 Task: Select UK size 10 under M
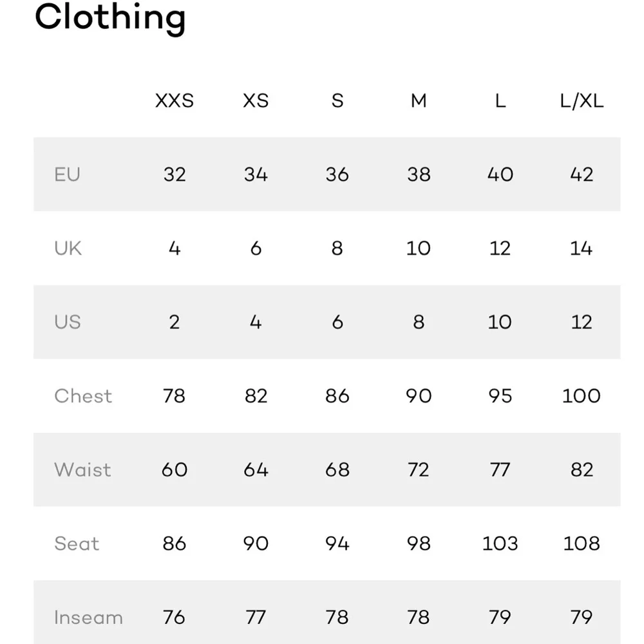(419, 249)
